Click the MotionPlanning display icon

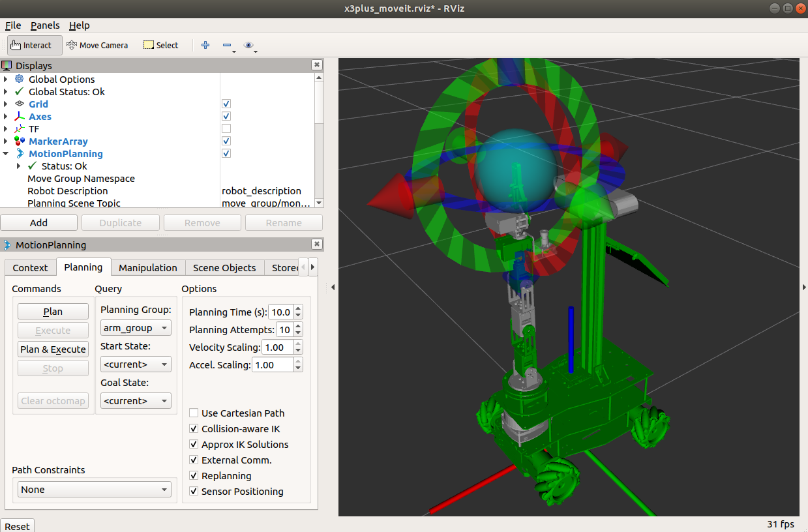click(x=20, y=154)
